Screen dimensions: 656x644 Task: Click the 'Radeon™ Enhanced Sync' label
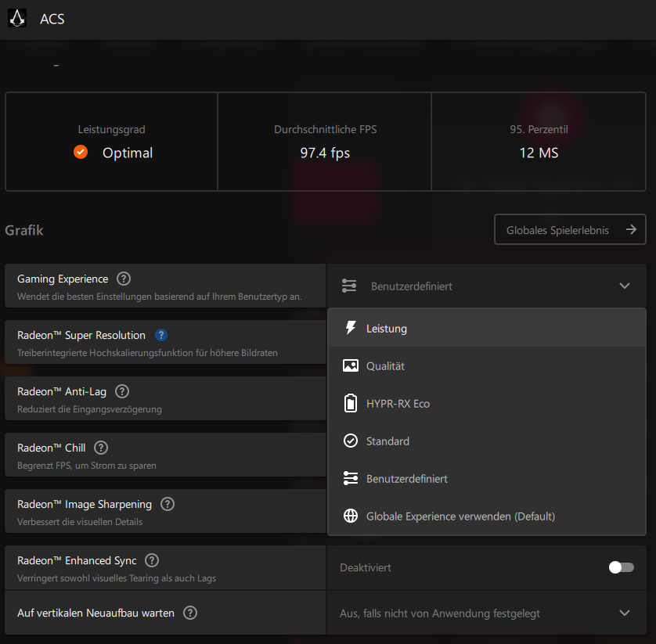click(x=77, y=560)
